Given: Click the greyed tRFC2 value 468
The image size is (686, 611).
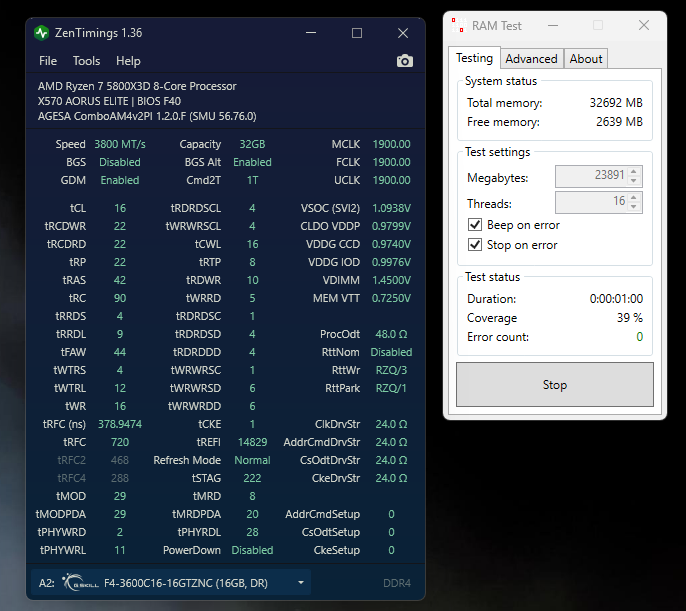Looking at the screenshot, I should point(120,460).
